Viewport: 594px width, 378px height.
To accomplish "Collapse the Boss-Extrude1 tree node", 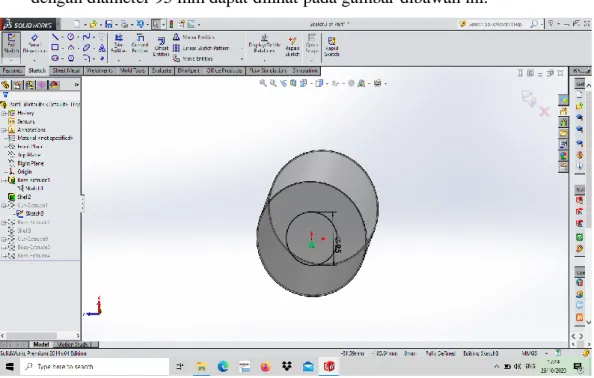I will coord(4,180).
